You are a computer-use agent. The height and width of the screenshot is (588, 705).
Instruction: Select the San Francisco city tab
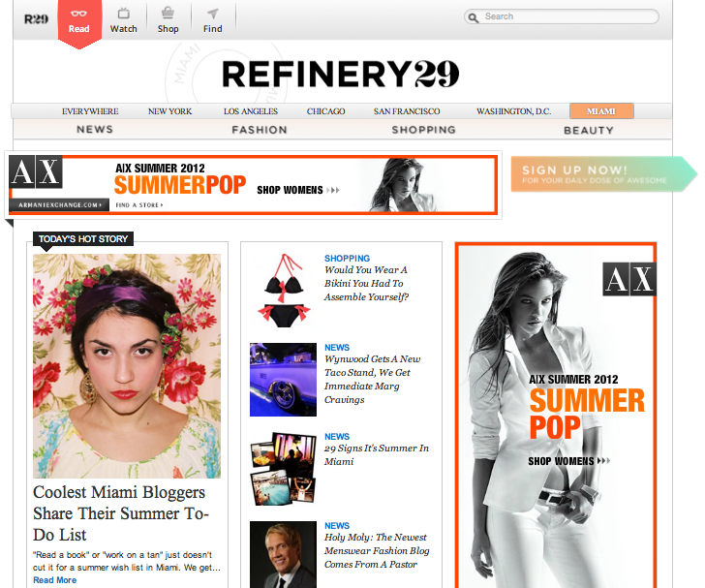[407, 111]
